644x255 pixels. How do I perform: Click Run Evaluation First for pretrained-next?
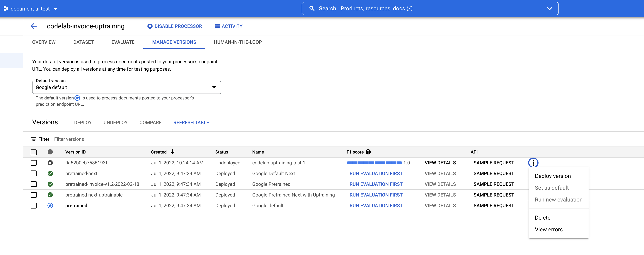click(376, 174)
